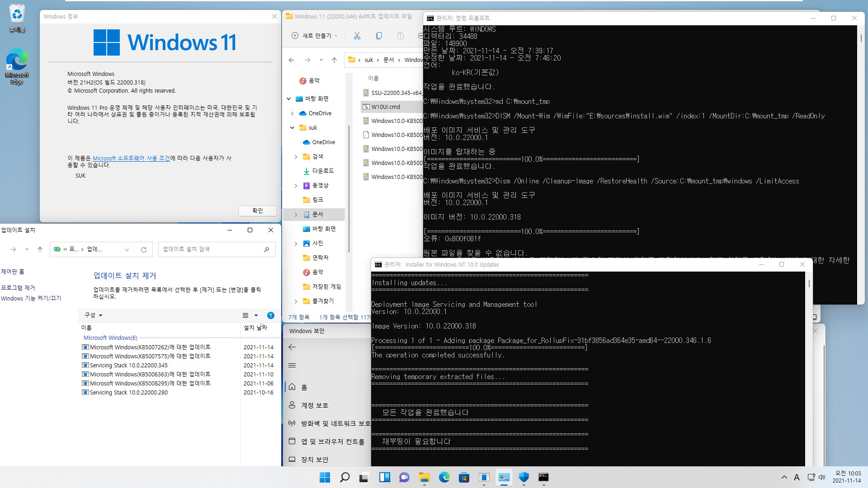The height and width of the screenshot is (488, 868).
Task: Open view options dropdown in updates list
Action: point(256,315)
